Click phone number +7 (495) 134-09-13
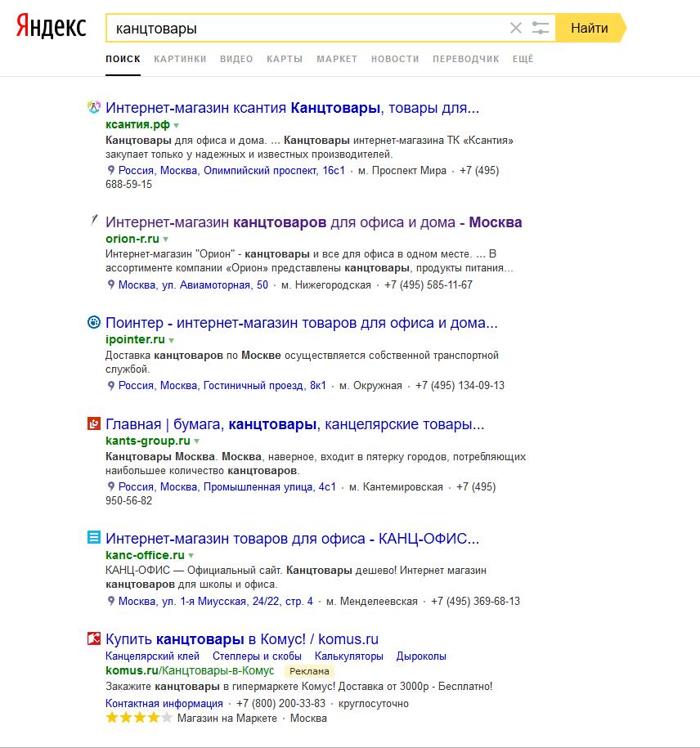This screenshot has height=748, width=700. tap(460, 386)
